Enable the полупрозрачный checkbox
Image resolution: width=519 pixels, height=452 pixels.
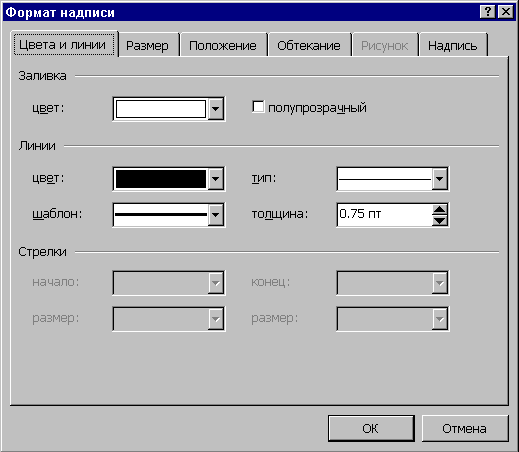pyautogui.click(x=258, y=107)
